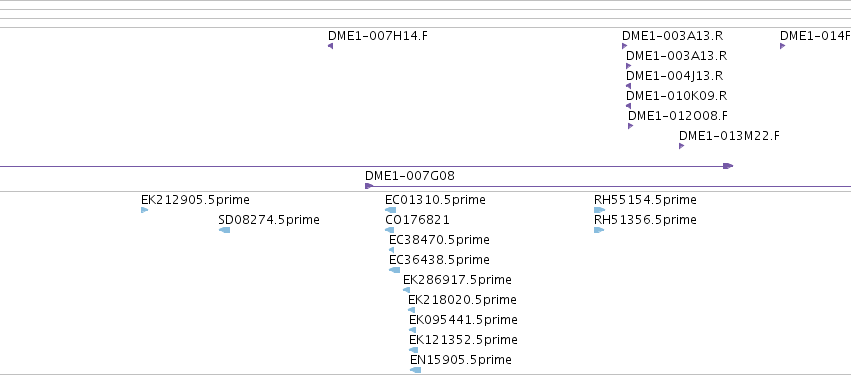Screen dimensions: 851x375
Task: Select the EK286917.5prime feature label
Action: [457, 280]
